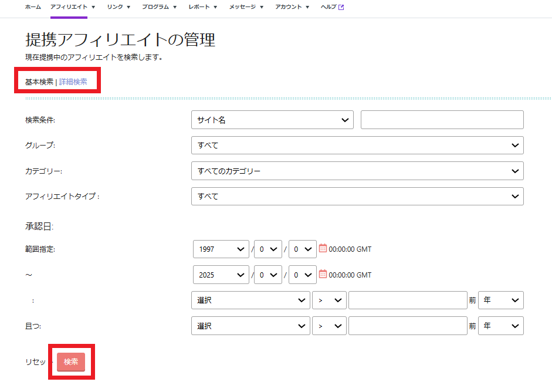
Task: Open the 選択 dropdown in 且つ row
Action: (250, 326)
